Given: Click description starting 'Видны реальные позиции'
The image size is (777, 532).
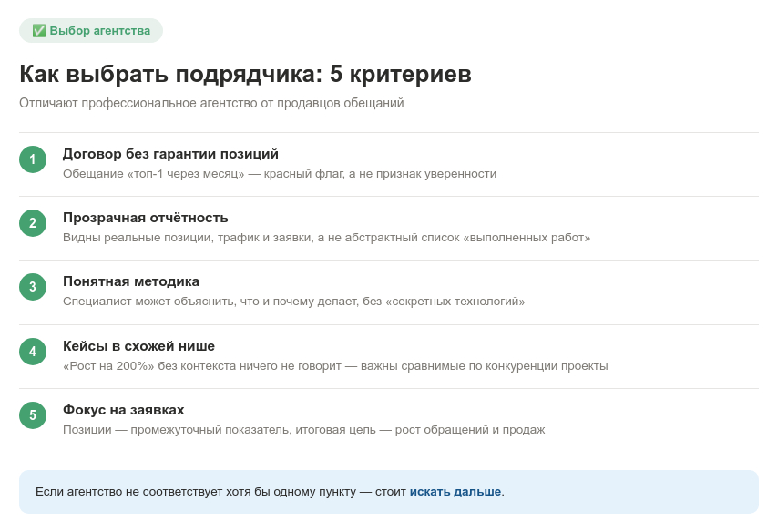Looking at the screenshot, I should tap(326, 238).
